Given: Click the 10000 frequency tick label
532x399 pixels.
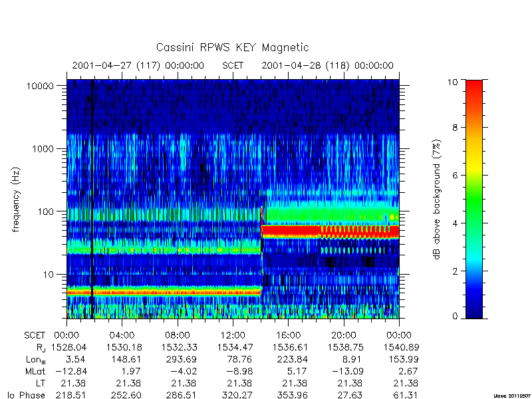Looking at the screenshot, I should pos(41,86).
